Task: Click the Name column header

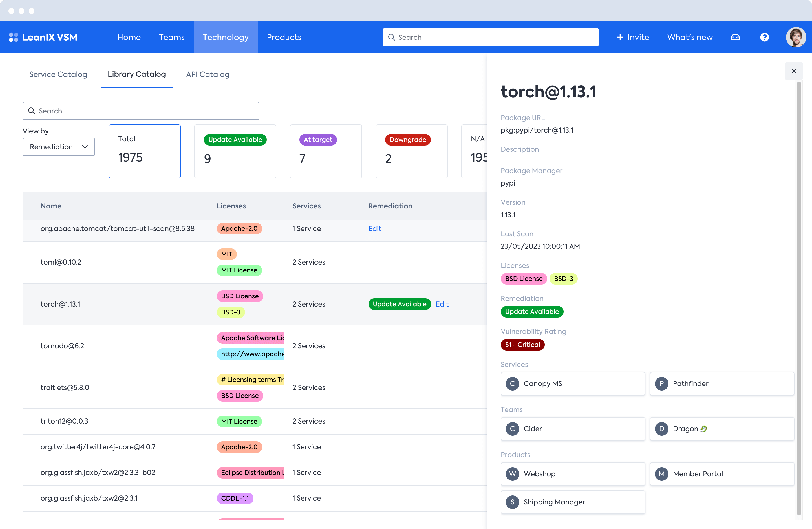Action: (51, 206)
